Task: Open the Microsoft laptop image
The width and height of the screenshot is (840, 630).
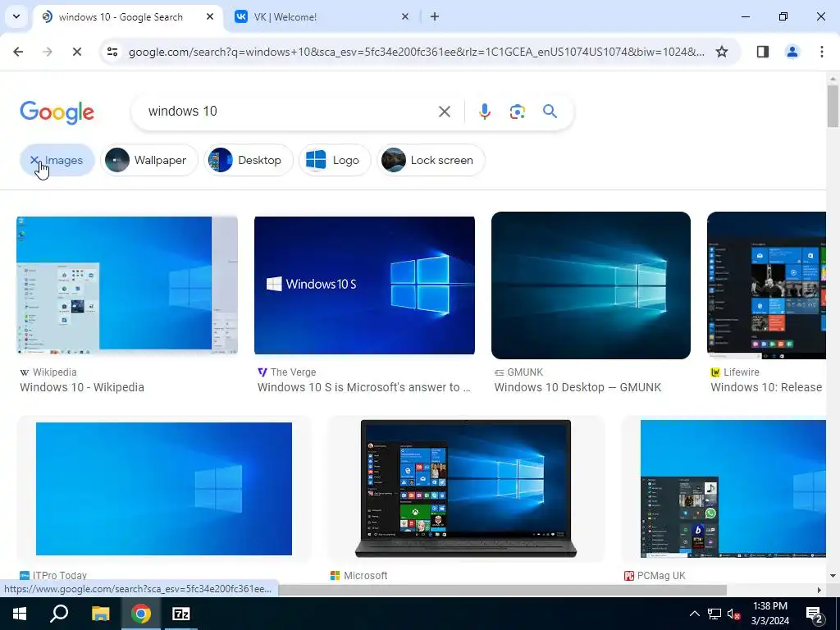Action: tap(466, 489)
